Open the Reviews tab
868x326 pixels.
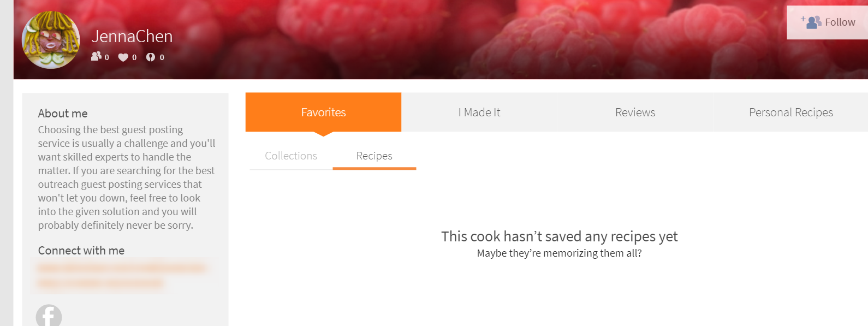click(x=635, y=112)
